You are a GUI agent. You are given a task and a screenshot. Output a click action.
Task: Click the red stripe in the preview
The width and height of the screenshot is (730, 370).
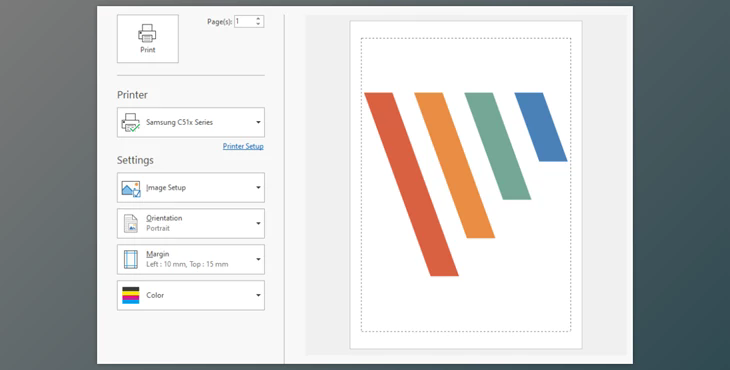coord(411,184)
